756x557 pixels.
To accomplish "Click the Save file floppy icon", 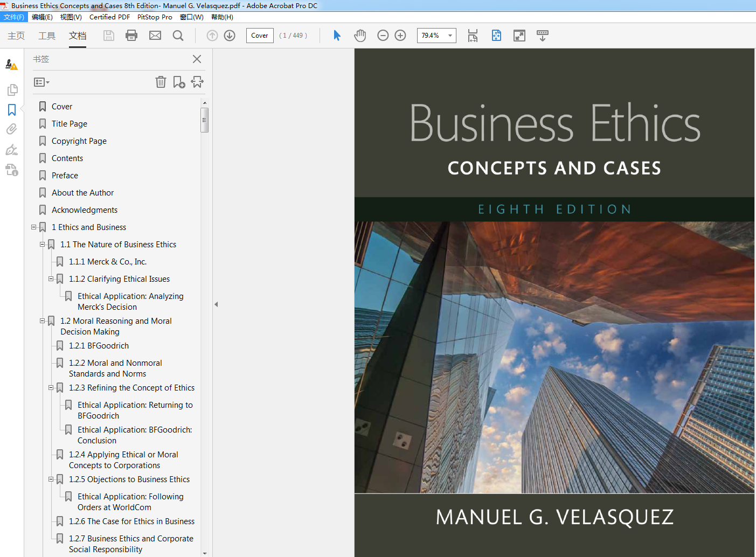I will click(109, 36).
